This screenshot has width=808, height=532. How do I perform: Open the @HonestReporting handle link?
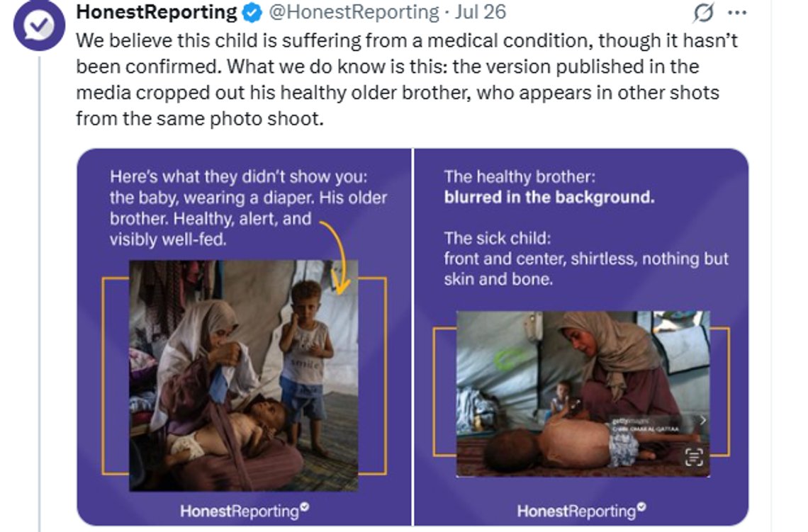[x=354, y=12]
